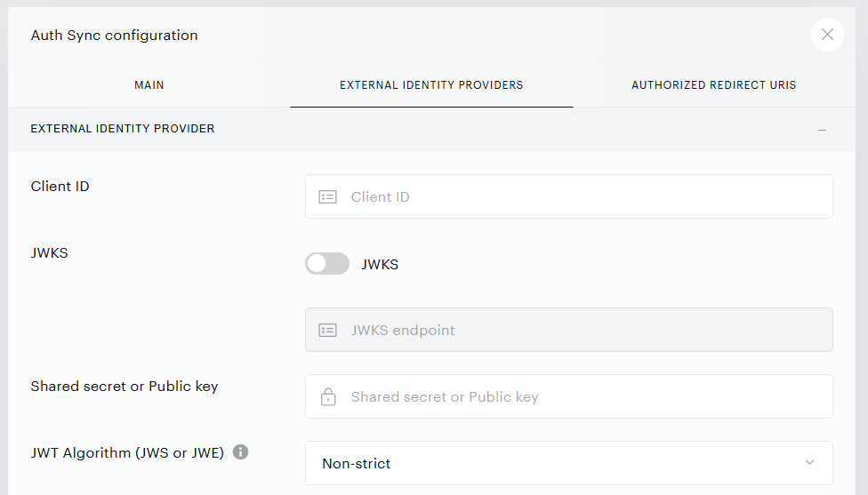Click the lock icon in Shared secret field
This screenshot has width=868, height=495.
point(328,396)
